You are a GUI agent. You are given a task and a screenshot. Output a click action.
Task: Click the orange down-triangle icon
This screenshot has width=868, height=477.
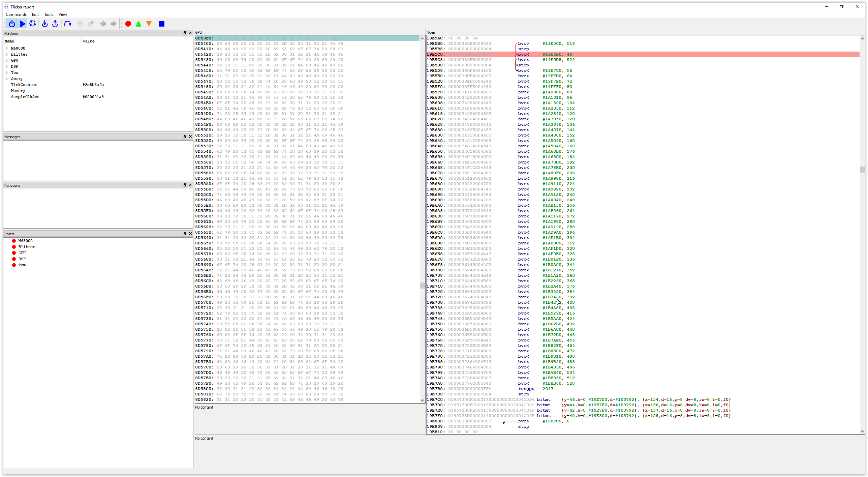coord(149,24)
